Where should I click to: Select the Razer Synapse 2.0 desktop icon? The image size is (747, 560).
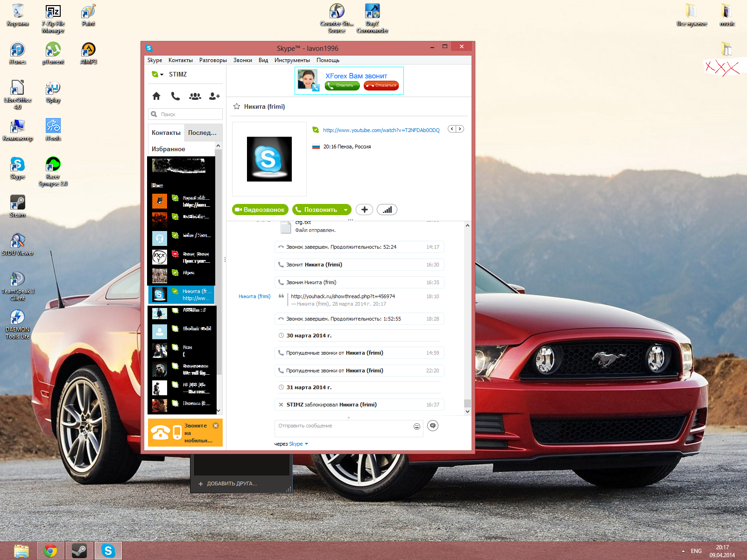[53, 171]
